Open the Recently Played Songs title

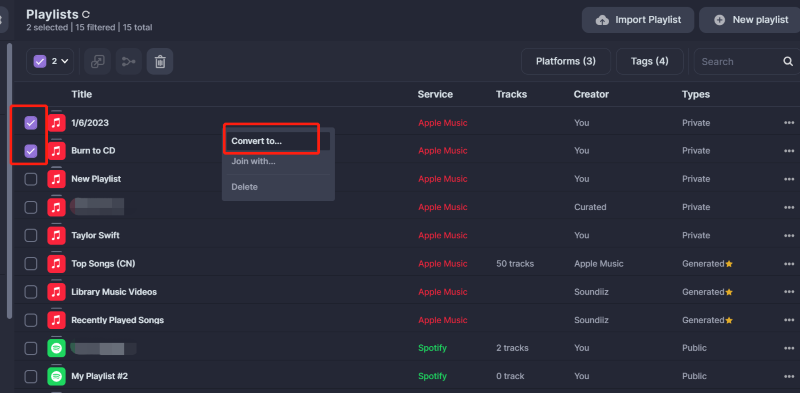(117, 320)
